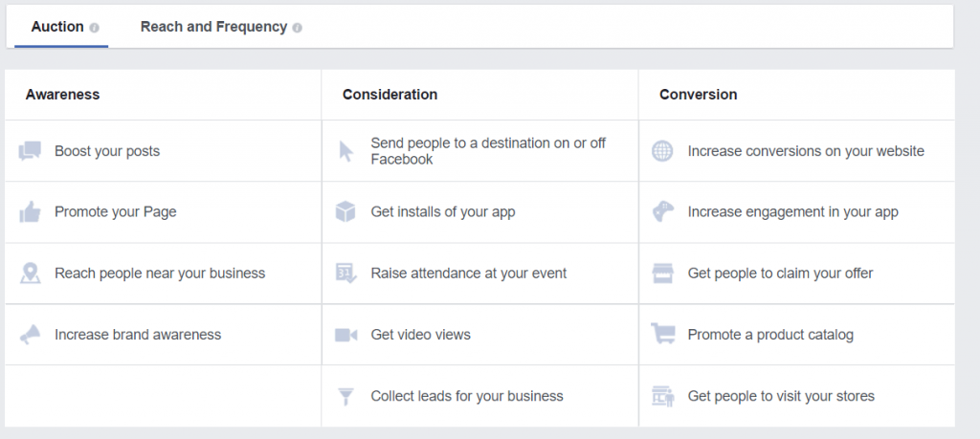The width and height of the screenshot is (980, 439).
Task: Choose Get installs of your app
Action: coord(480,212)
